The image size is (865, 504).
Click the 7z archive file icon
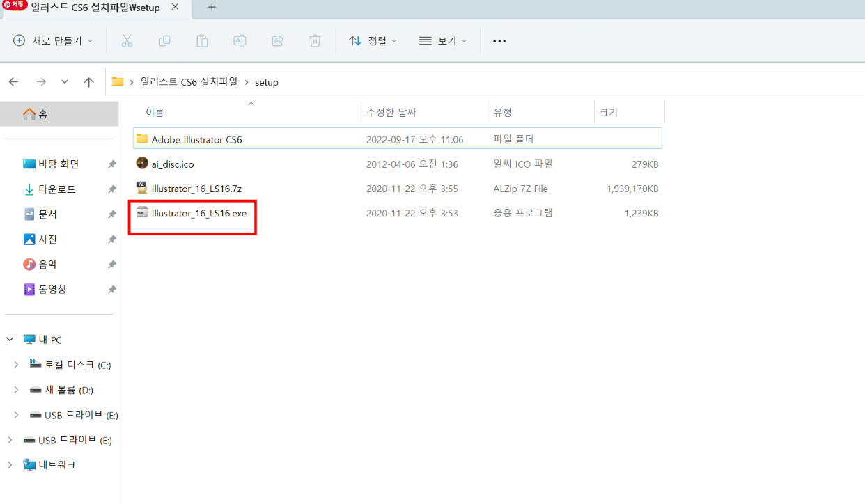click(x=142, y=188)
